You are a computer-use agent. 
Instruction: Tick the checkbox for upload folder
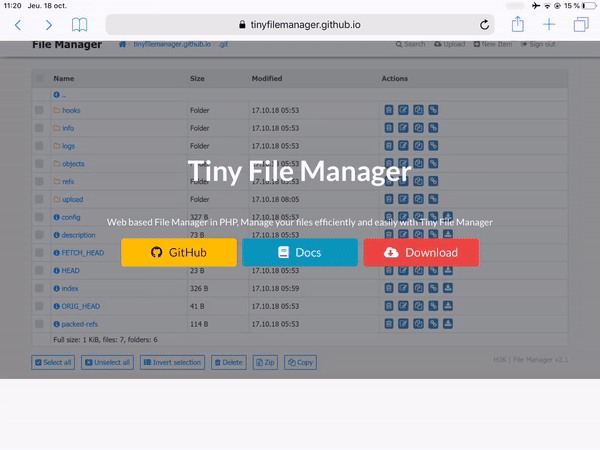39,199
